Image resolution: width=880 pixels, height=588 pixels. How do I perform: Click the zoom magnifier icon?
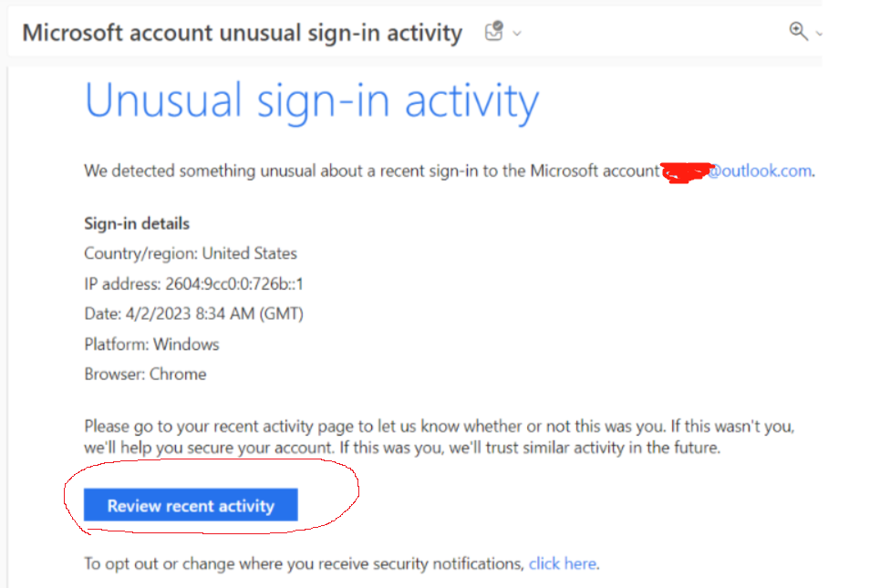(x=798, y=32)
